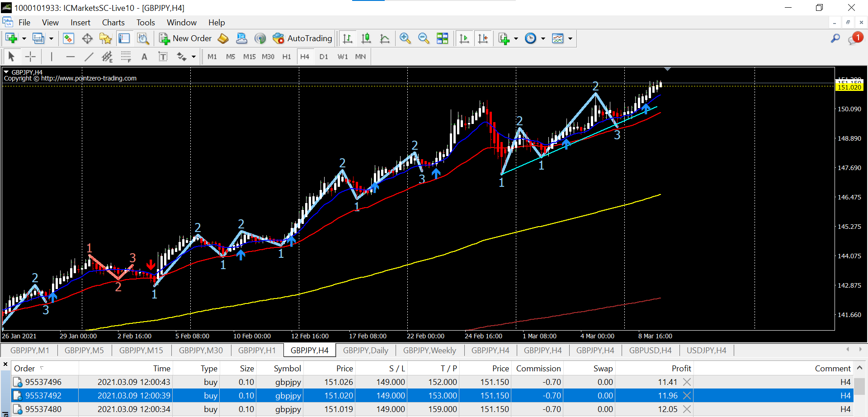
Task: Expand the Profiles dropdown arrow
Action: coord(51,38)
